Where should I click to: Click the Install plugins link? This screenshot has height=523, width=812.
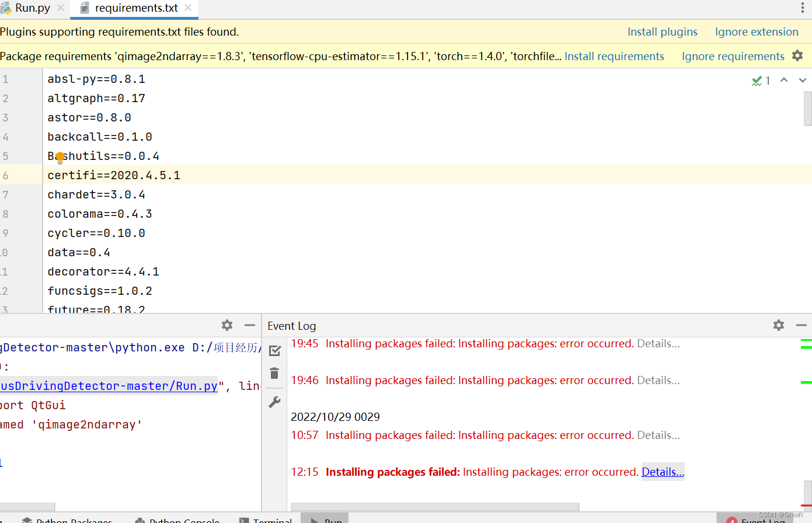(663, 32)
